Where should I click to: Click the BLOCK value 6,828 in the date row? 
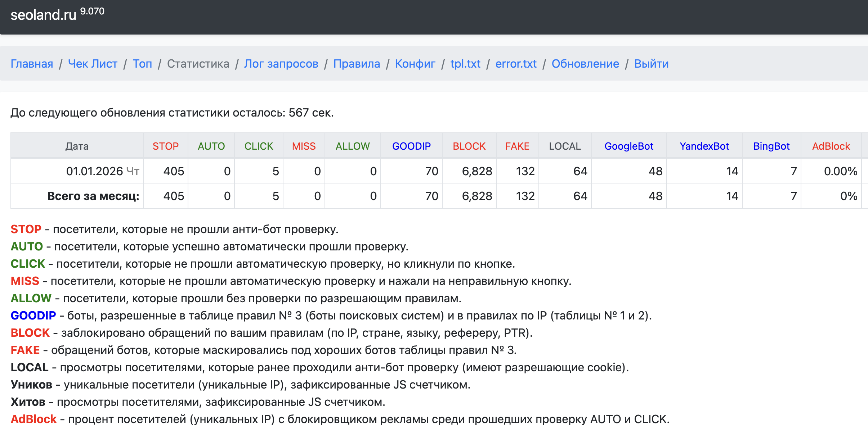pos(476,171)
